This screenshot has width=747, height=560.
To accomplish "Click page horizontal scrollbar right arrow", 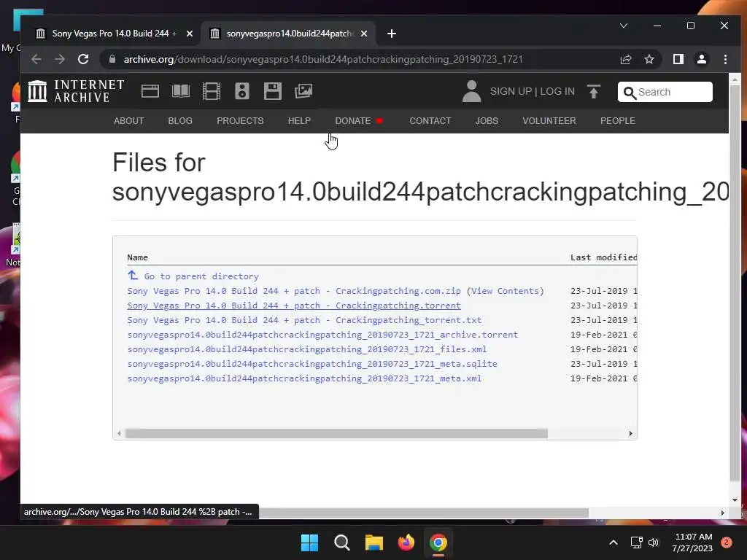I will point(723,513).
